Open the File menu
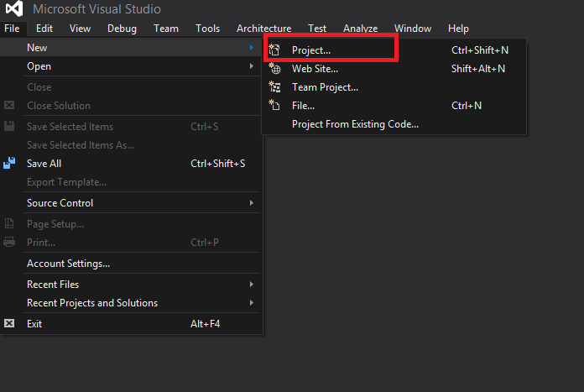 click(x=12, y=29)
